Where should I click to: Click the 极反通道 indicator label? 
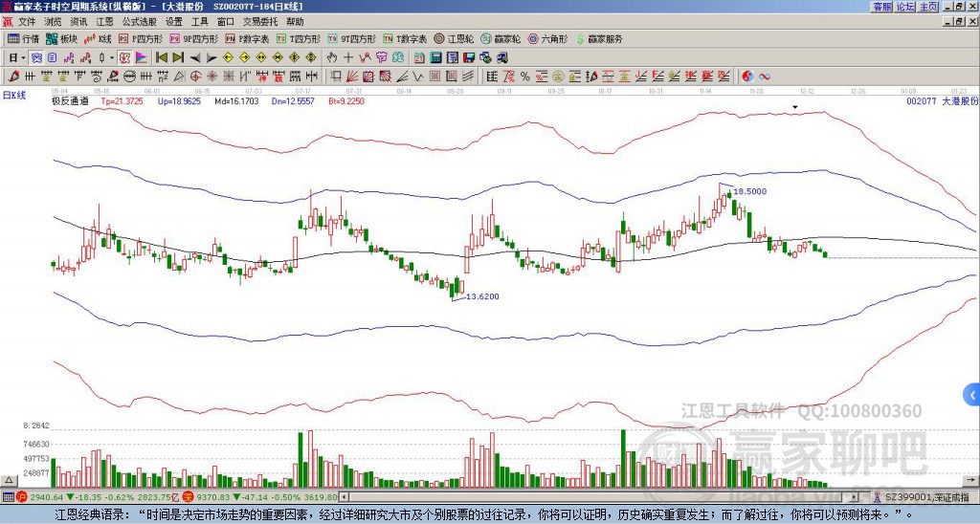click(70, 100)
